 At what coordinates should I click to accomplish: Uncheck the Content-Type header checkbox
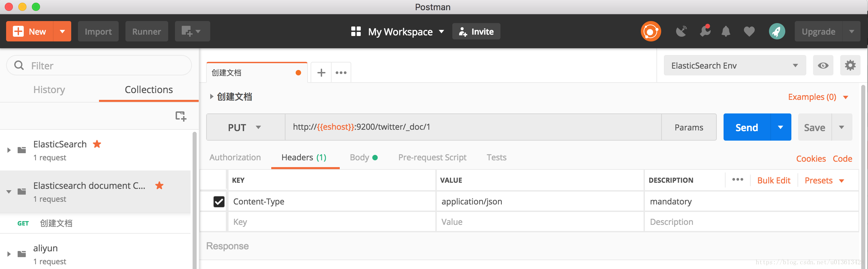coord(219,201)
